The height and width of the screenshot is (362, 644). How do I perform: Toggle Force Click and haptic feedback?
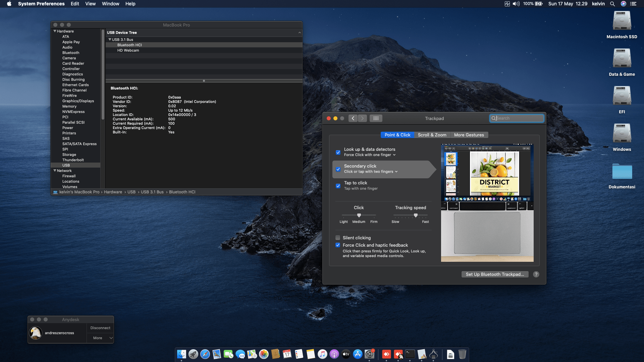point(338,245)
